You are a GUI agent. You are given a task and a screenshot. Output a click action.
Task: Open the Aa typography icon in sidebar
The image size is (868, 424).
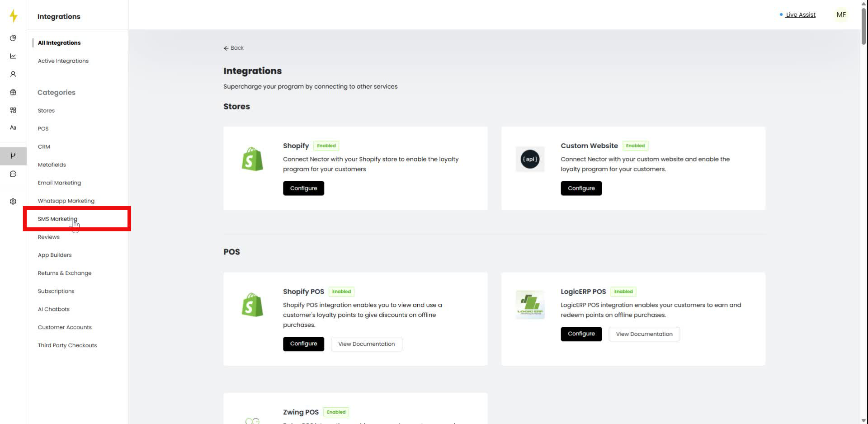pyautogui.click(x=13, y=128)
